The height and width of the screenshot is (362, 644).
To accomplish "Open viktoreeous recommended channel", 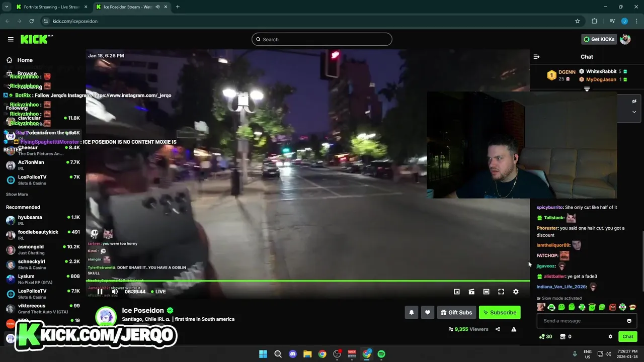I will tap(43, 309).
